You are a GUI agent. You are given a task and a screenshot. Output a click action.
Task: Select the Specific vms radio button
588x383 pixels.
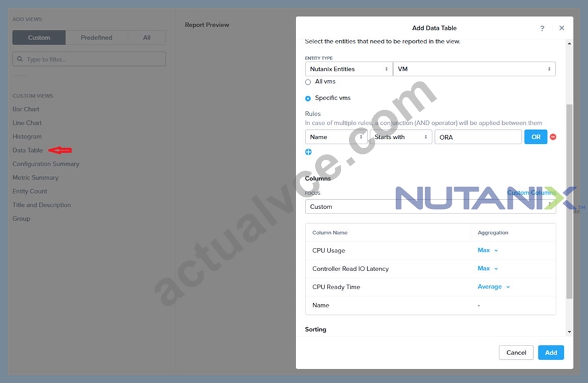coord(308,98)
